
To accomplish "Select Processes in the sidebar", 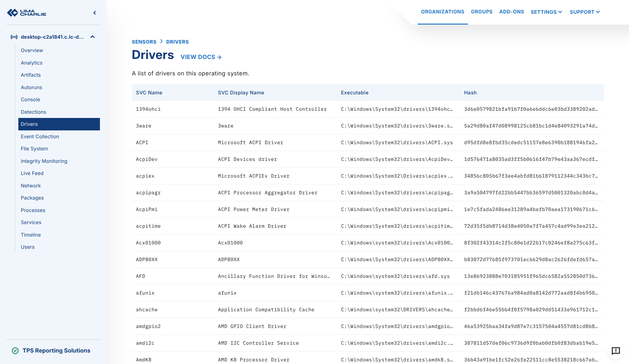I will pos(33,210).
